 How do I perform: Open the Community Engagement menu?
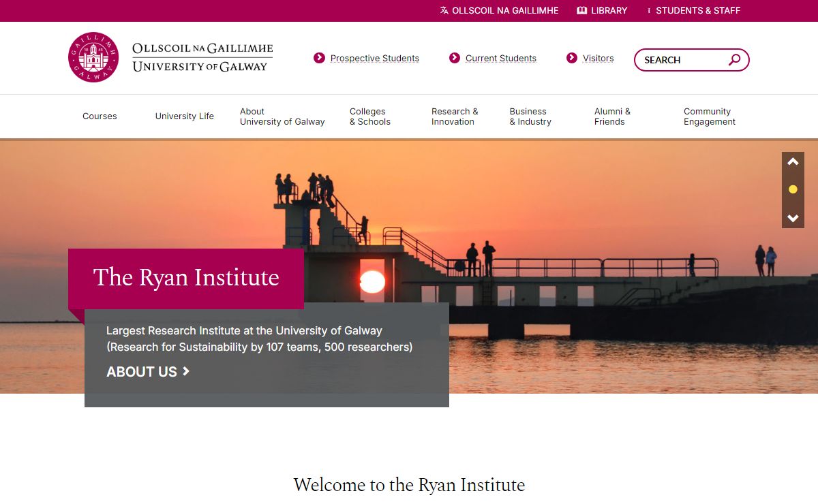710,116
